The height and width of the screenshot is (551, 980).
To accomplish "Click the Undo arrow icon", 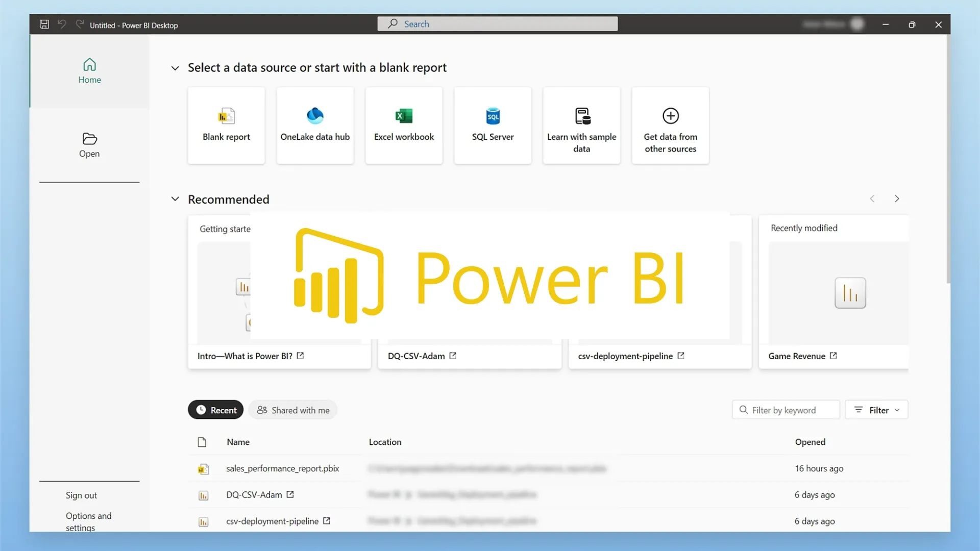I will (x=62, y=24).
